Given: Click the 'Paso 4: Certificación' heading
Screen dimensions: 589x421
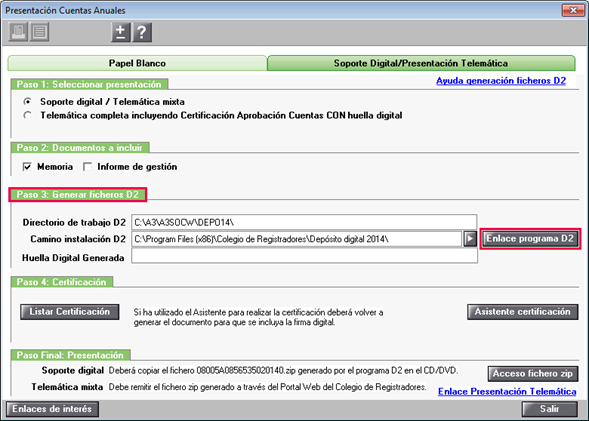Looking at the screenshot, I should (x=62, y=282).
